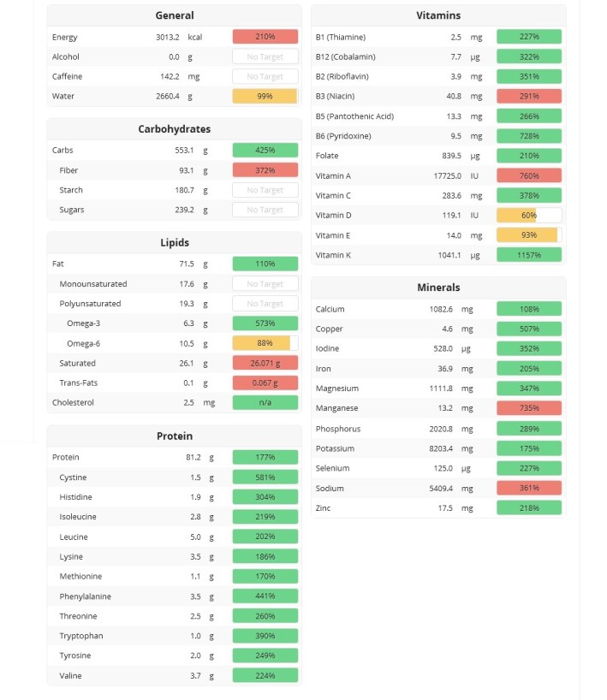The image size is (607, 700).
Task: Click the Monounsaturated No Target box
Action: pyautogui.click(x=265, y=284)
